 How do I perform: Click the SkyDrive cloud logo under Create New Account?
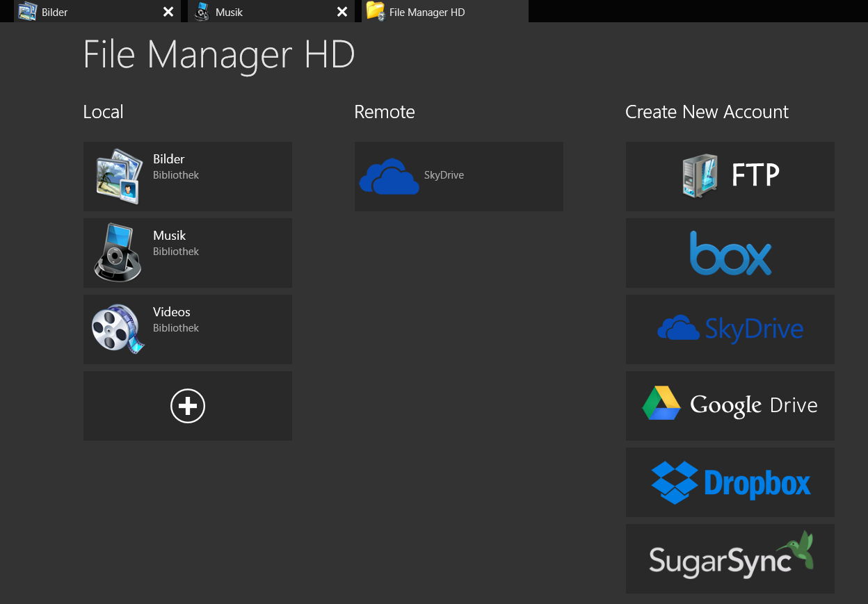coord(678,329)
